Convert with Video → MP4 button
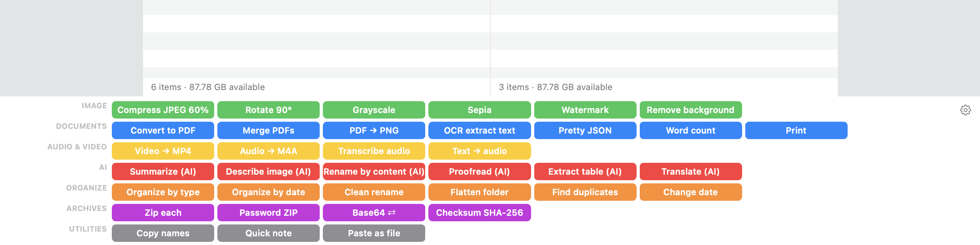The image size is (980, 245). 163,151
